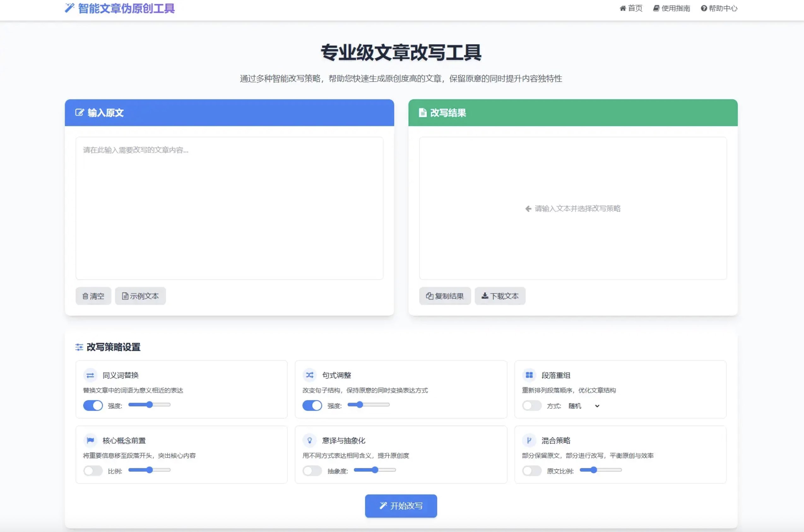Click the 句式调整 强度 slider
This screenshot has height=532, width=804.
pos(369,405)
